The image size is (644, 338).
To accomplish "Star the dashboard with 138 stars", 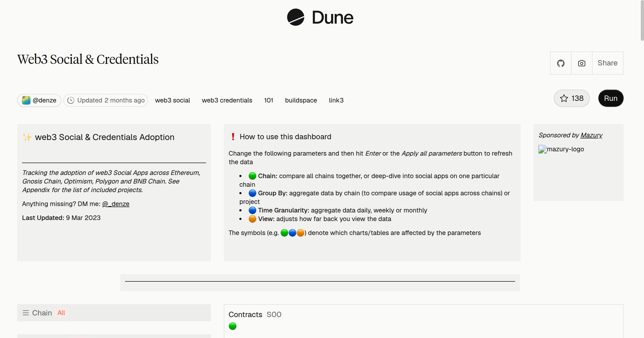I will click(x=572, y=98).
